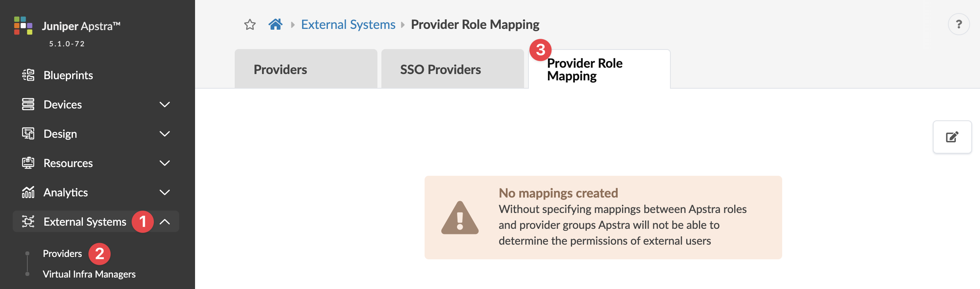The image size is (980, 289).
Task: Click the Juniper Apstra logo icon
Action: pos(23,26)
